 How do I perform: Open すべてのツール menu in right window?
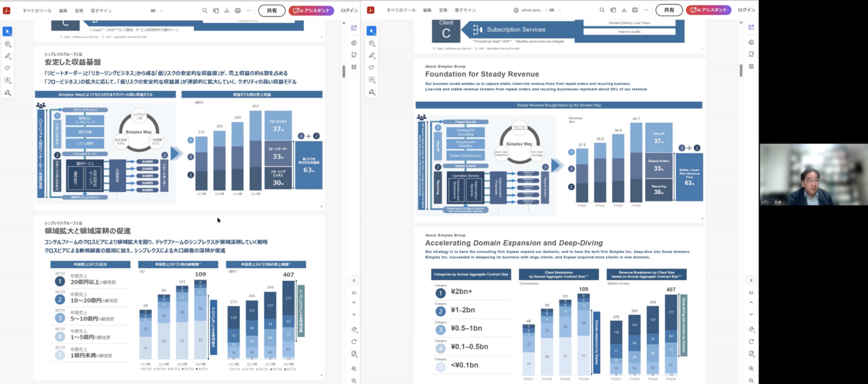point(401,11)
